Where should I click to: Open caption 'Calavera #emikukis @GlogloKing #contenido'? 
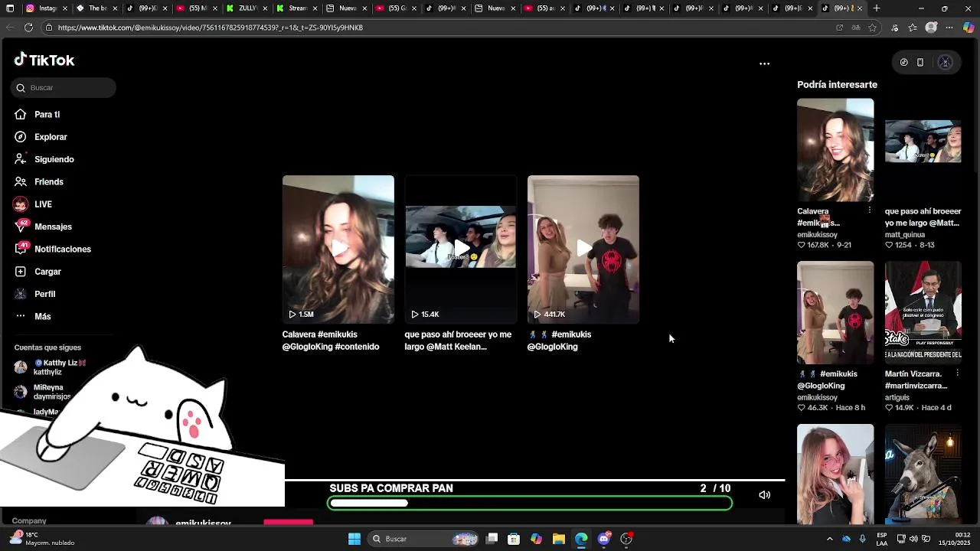tap(331, 341)
